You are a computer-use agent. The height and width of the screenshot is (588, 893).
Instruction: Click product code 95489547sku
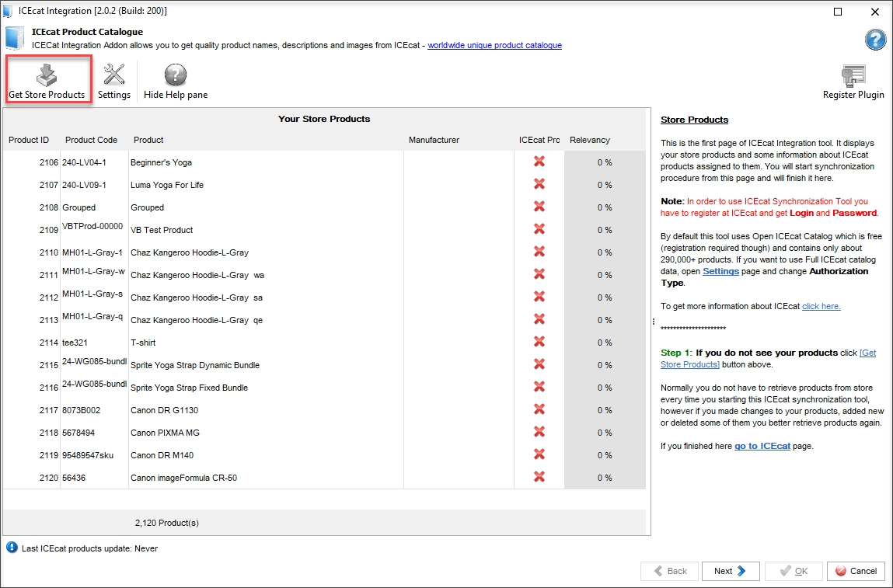[88, 455]
